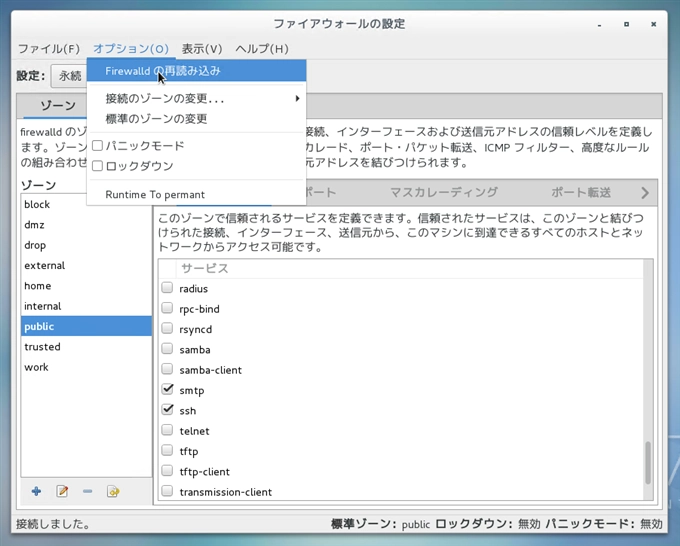
Task: Select Firewalld の再読み込み menu item
Action: [x=196, y=71]
